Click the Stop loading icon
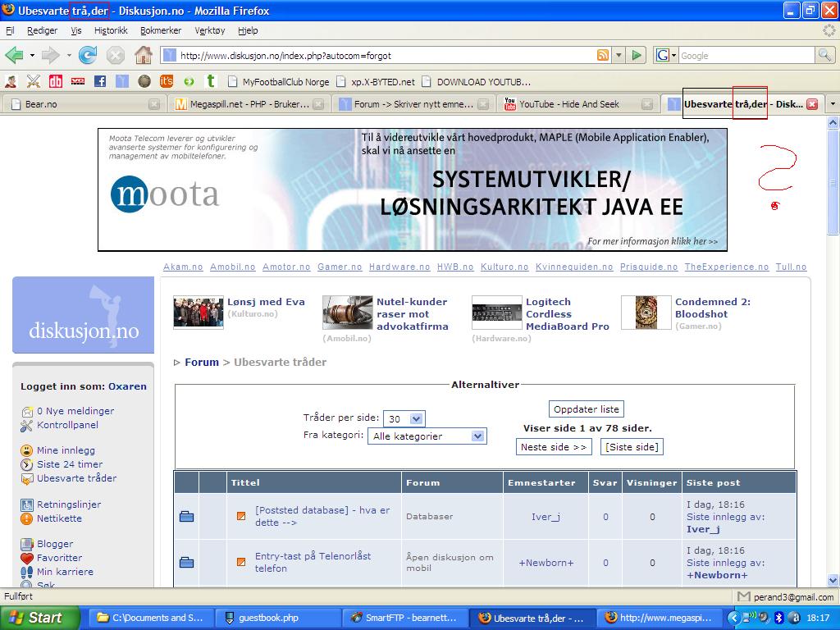The image size is (840, 630). pos(115,55)
